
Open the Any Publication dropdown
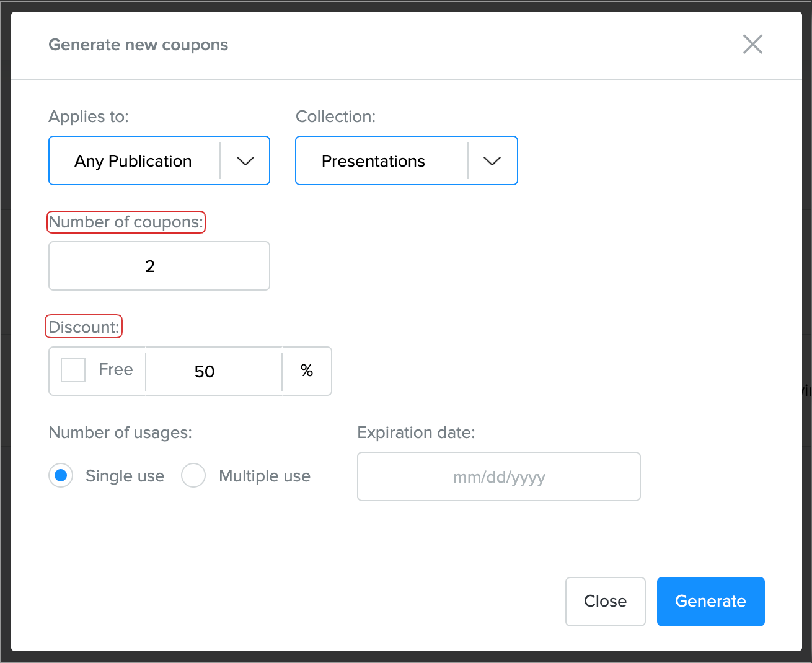pos(133,161)
